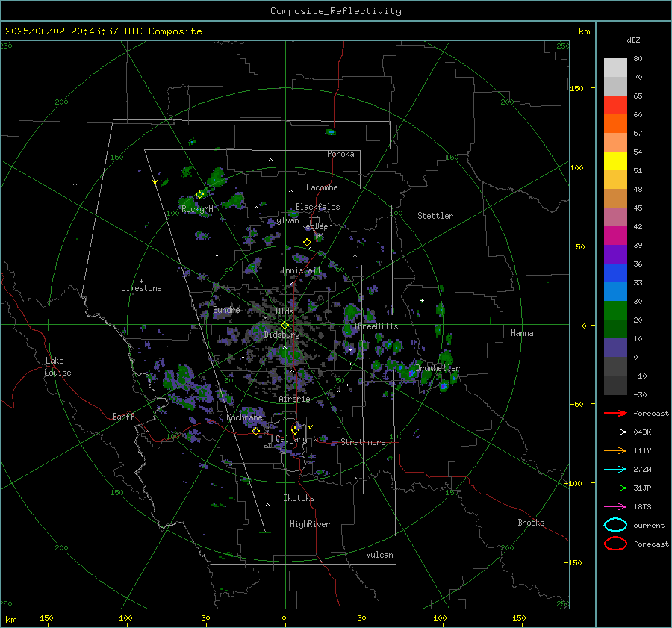Click the green 31JP arrow legend icon
672x628 pixels.
pos(615,488)
